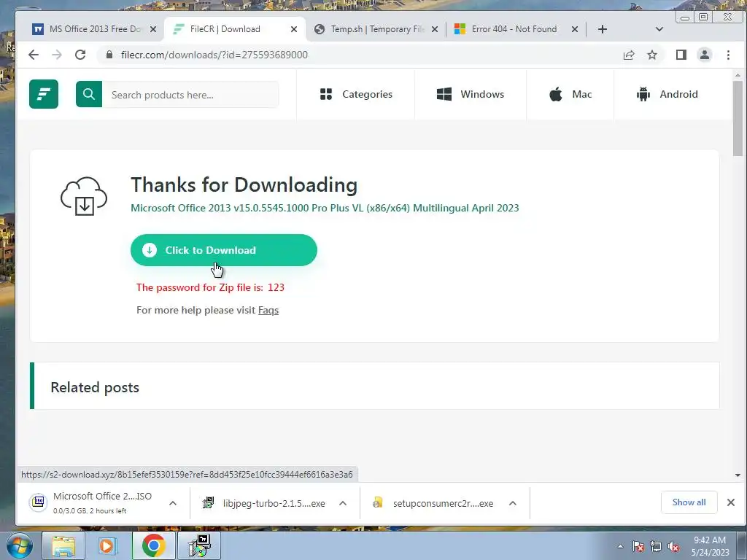Click the Android robot icon
Image resolution: width=747 pixels, height=560 pixels.
[x=643, y=94]
